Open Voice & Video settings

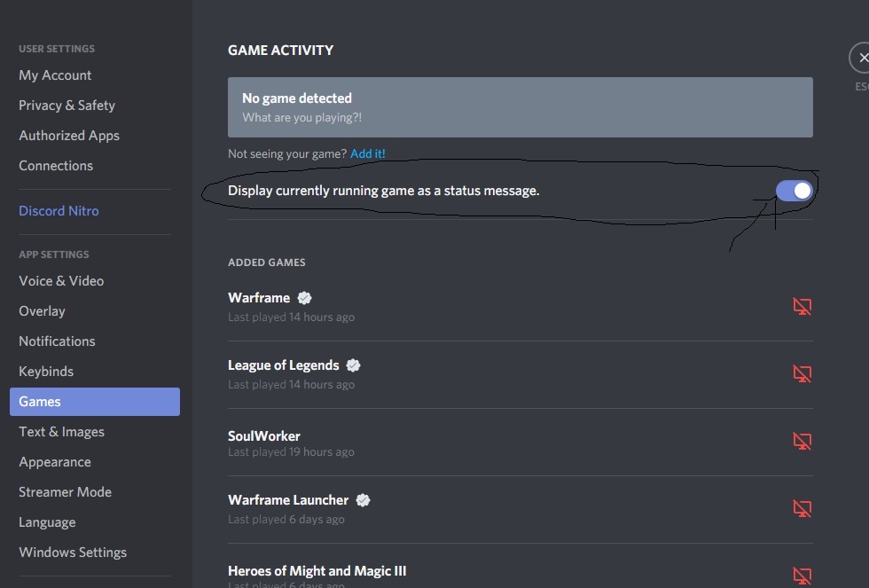61,281
